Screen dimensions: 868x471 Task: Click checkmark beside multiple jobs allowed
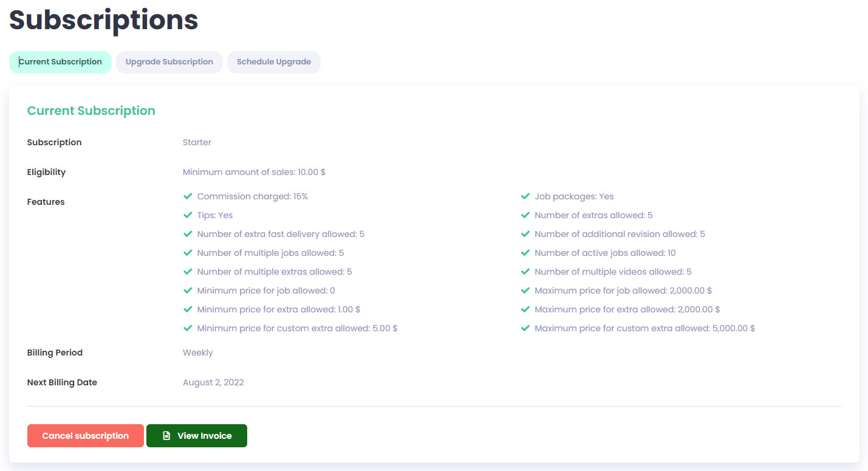pyautogui.click(x=188, y=253)
